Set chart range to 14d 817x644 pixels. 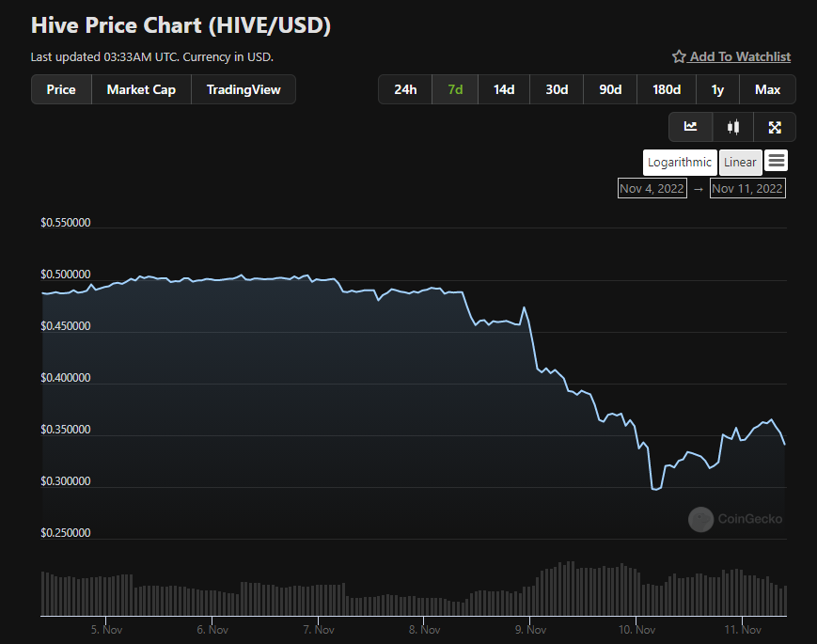point(504,89)
